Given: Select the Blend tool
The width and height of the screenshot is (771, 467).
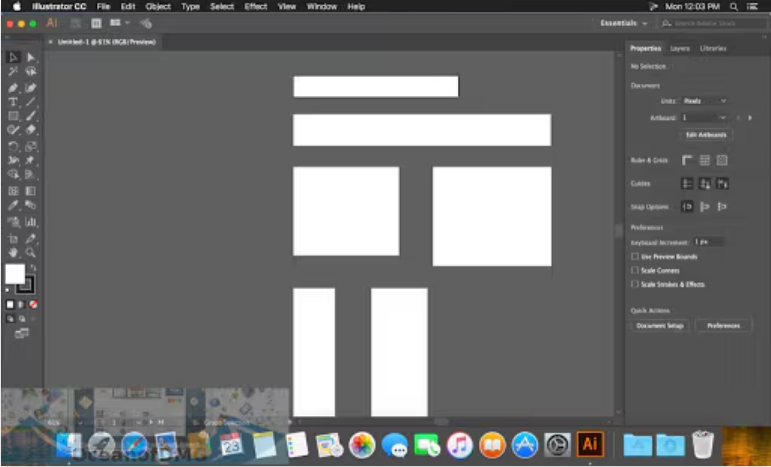Looking at the screenshot, I should (x=31, y=205).
